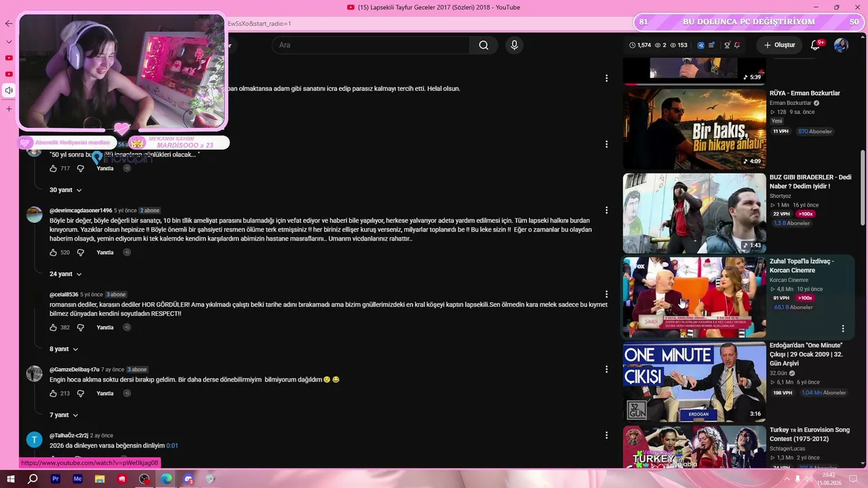This screenshot has width=868, height=488.
Task: Expand the 24 yanıt replies
Action: point(66,274)
